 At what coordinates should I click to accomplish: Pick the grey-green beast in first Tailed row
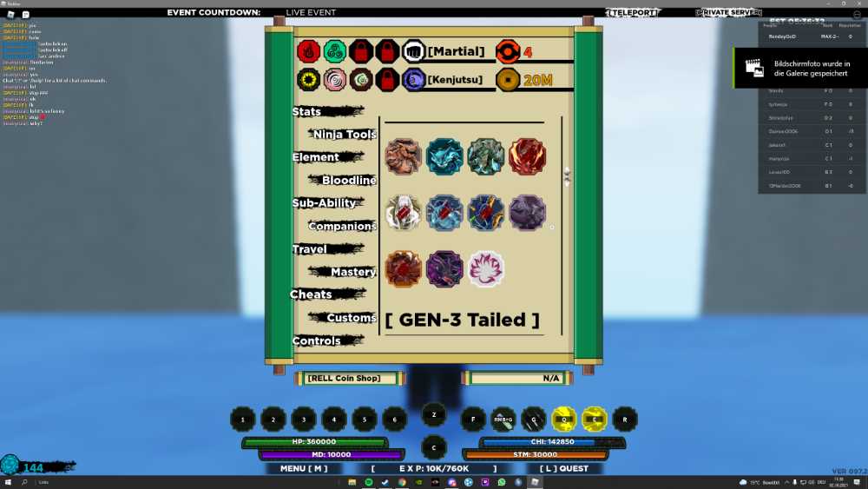[x=486, y=156]
